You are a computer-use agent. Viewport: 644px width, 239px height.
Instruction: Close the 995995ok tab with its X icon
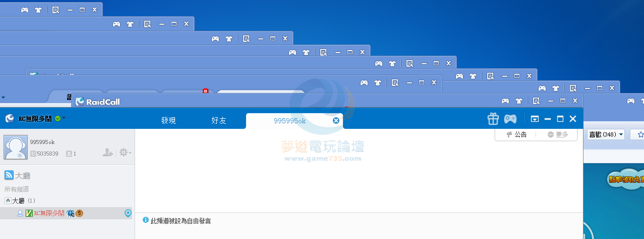pos(336,121)
